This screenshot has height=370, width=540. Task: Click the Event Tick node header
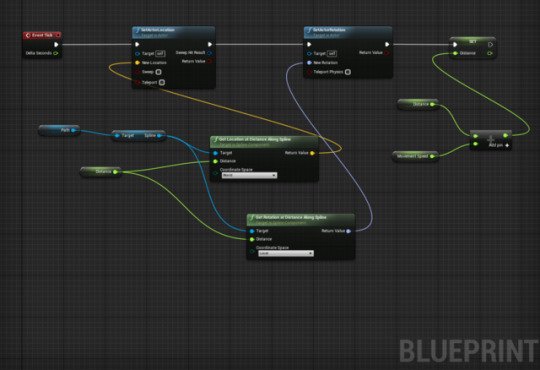(x=42, y=35)
